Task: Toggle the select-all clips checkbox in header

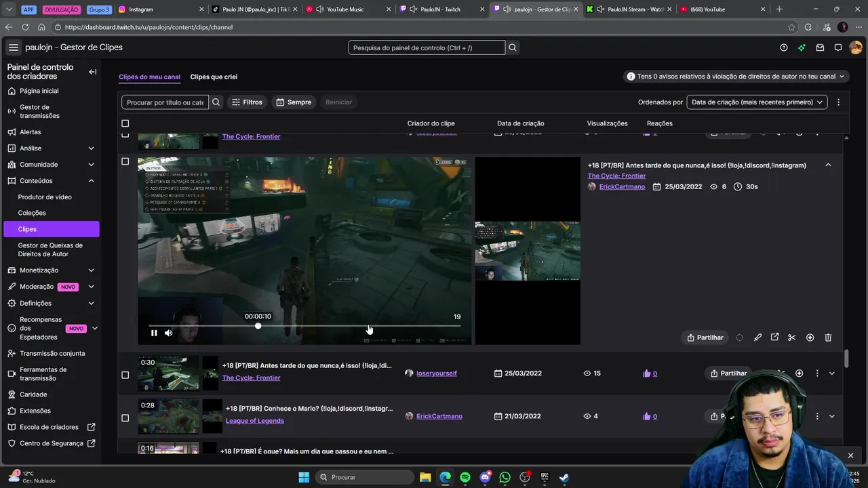Action: point(125,123)
